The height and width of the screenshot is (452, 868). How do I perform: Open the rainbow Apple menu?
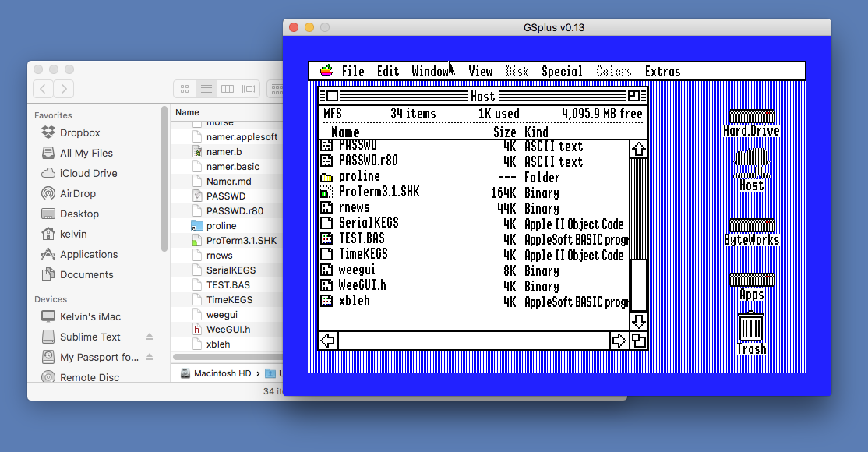(326, 71)
